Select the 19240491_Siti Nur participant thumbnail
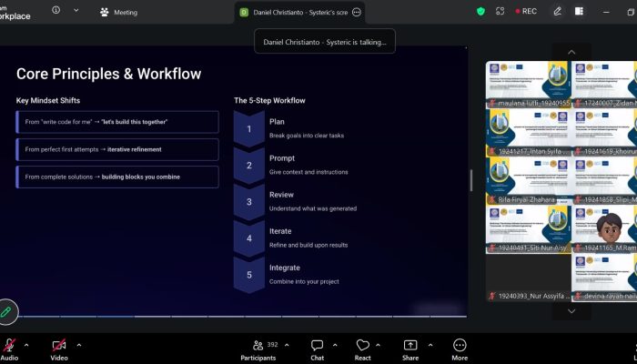The width and height of the screenshot is (637, 364). (x=529, y=229)
